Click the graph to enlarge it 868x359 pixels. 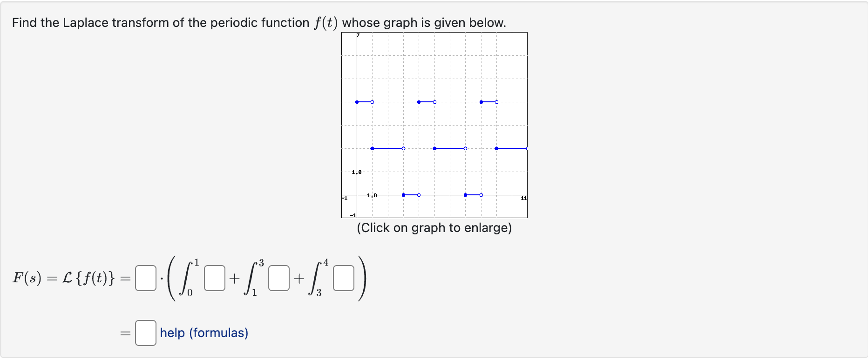tap(434, 124)
